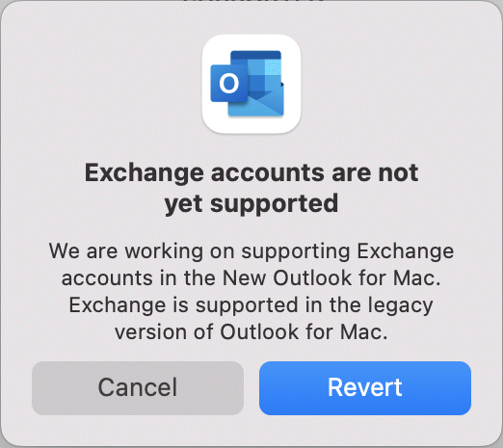Click the words "are not" in the heading

pyautogui.click(x=375, y=172)
